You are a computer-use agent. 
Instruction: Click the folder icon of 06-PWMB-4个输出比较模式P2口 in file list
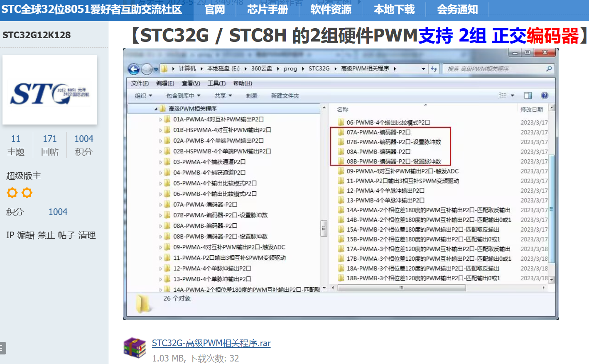(341, 122)
